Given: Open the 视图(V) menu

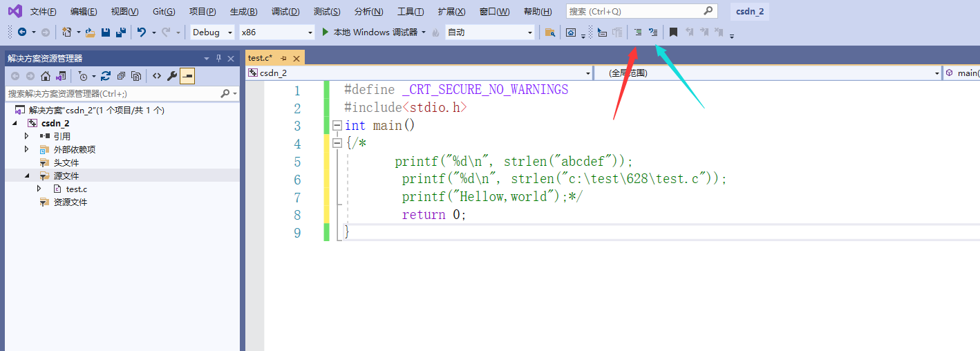Looking at the screenshot, I should 124,12.
